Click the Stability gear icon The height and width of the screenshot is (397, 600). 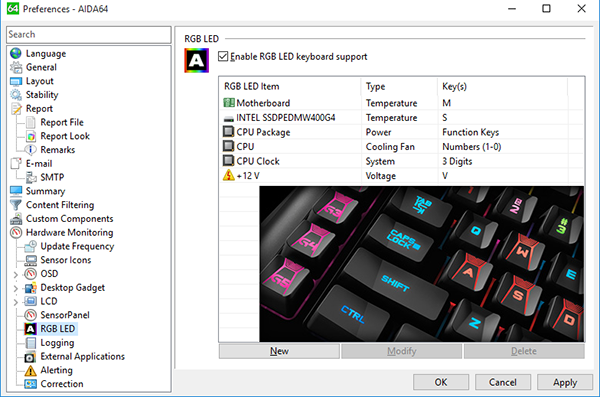[x=16, y=95]
